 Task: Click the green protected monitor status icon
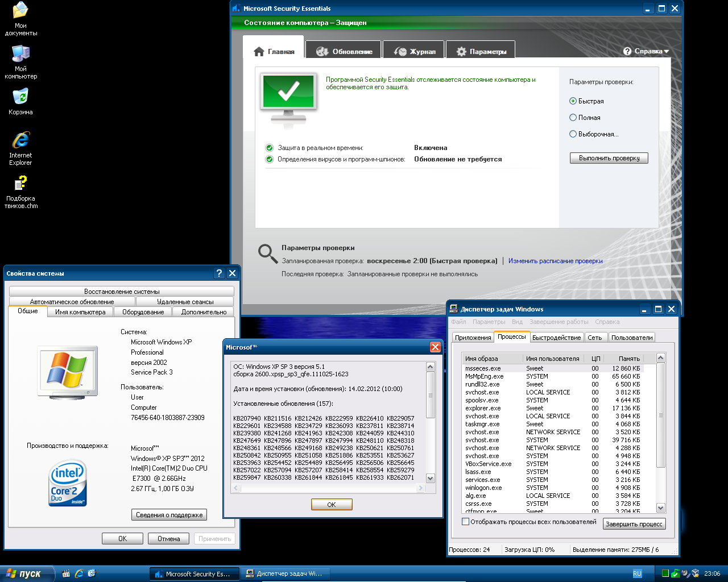tap(289, 100)
